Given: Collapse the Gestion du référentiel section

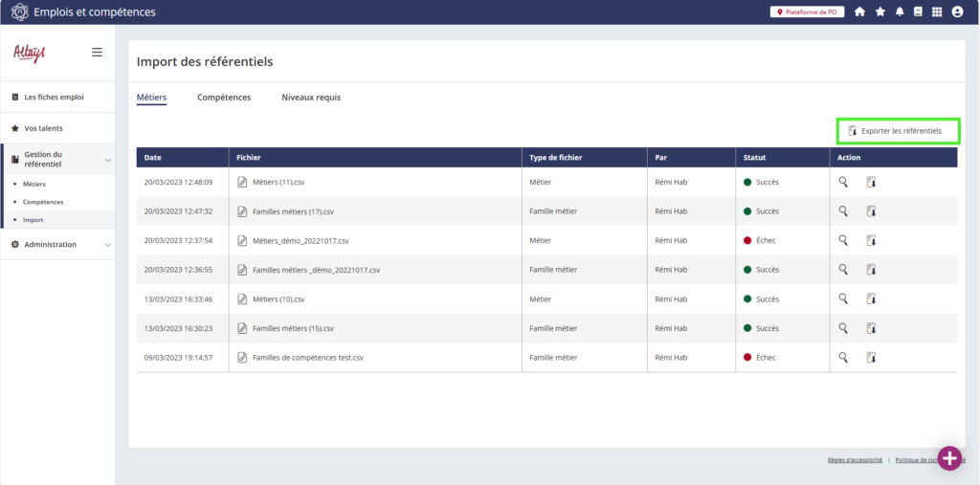Looking at the screenshot, I should point(107,160).
